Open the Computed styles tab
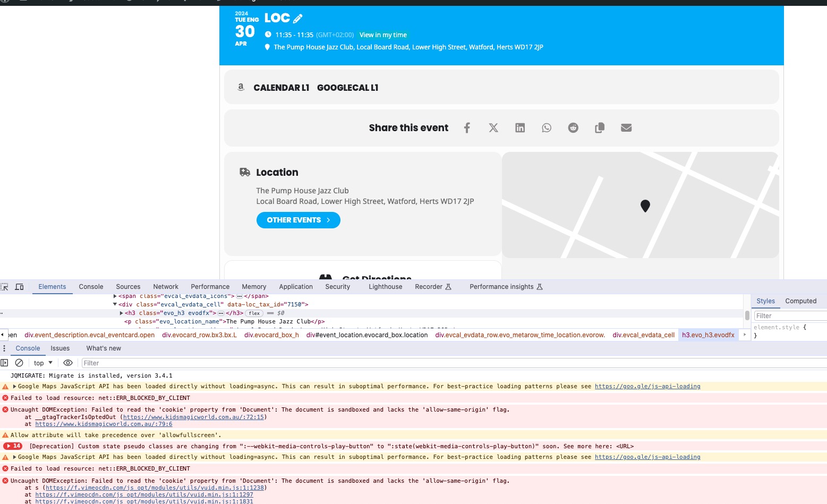This screenshot has width=827, height=504. click(800, 301)
